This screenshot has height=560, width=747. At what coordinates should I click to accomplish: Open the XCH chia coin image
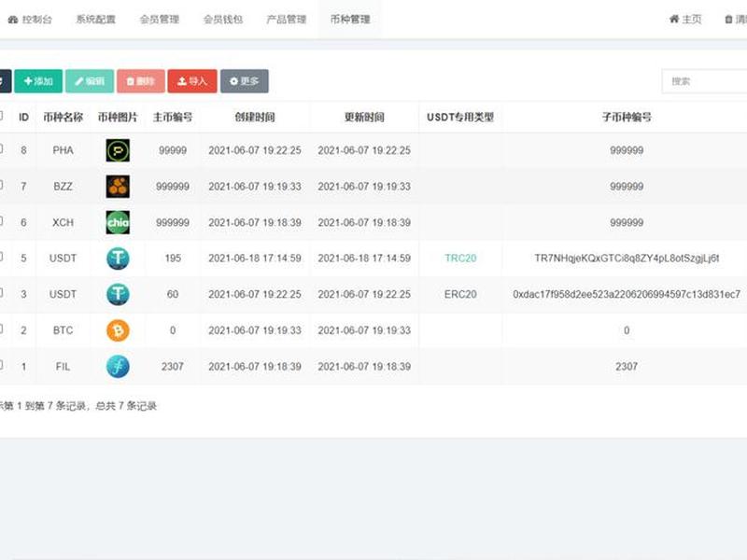[118, 222]
